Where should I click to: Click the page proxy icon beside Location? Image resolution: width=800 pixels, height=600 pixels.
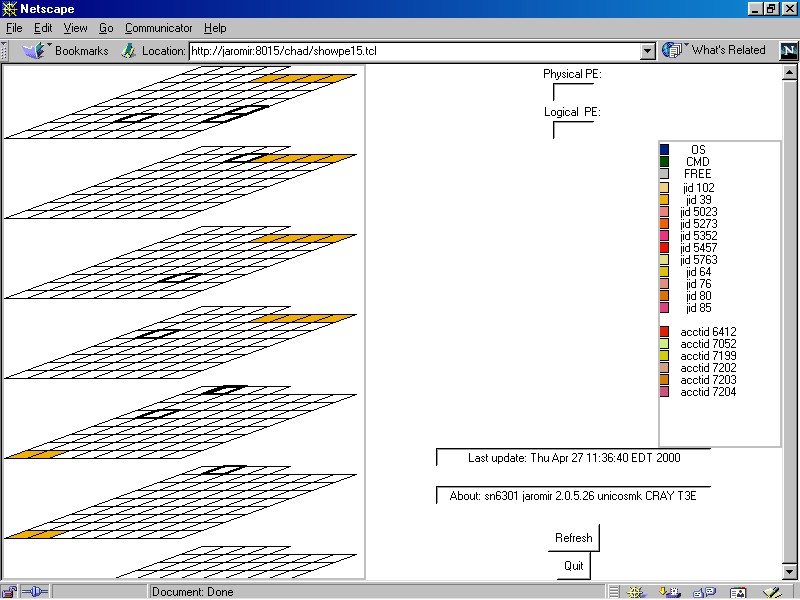[x=129, y=51]
